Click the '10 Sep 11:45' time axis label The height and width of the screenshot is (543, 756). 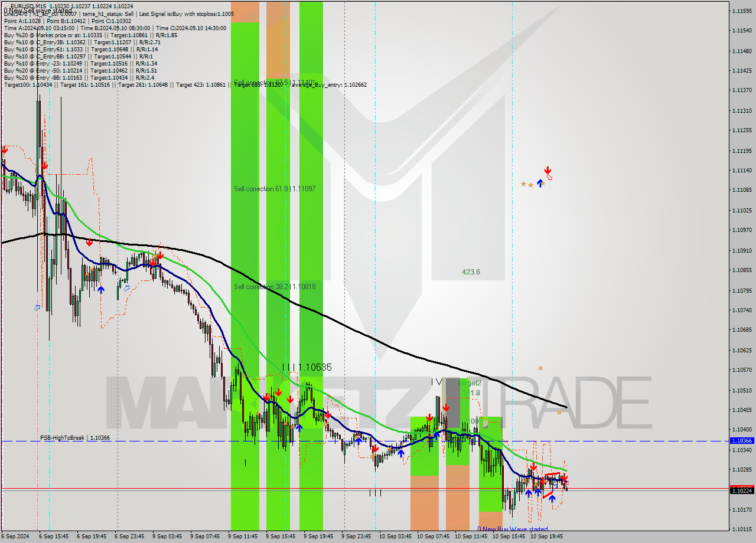click(471, 537)
